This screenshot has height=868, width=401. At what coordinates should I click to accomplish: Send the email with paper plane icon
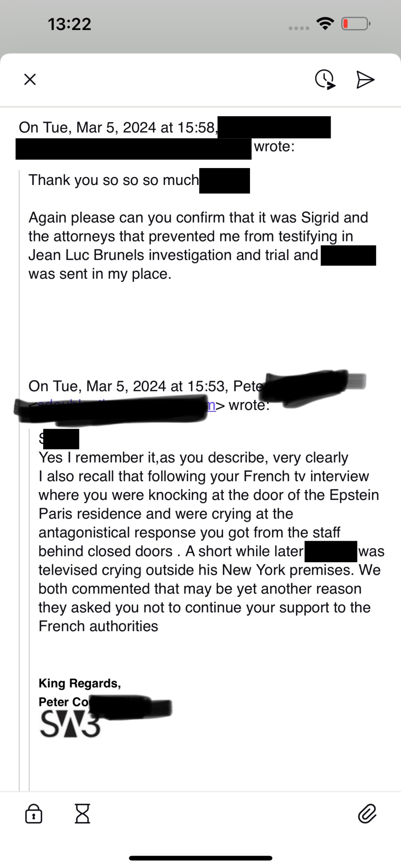(365, 79)
